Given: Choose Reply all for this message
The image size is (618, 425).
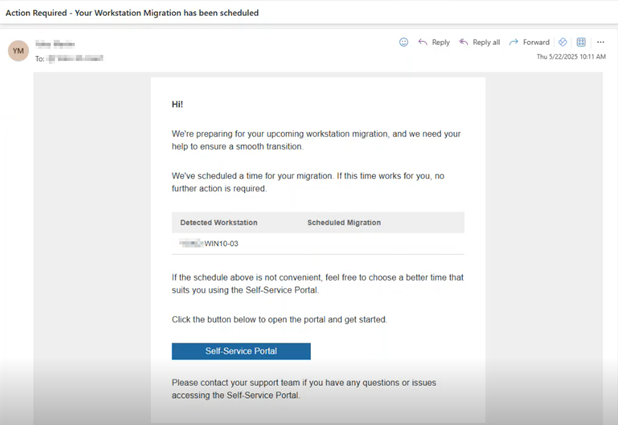Looking at the screenshot, I should click(x=480, y=42).
